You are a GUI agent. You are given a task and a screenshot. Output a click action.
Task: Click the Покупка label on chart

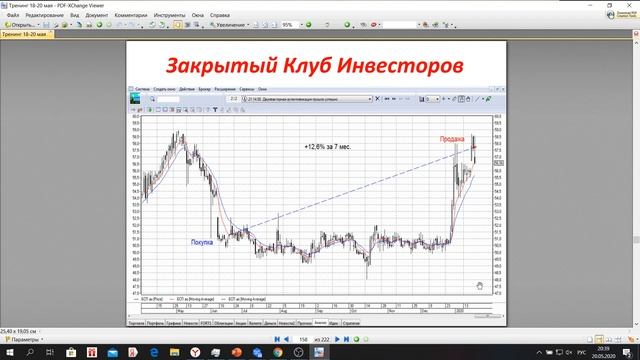pyautogui.click(x=202, y=242)
